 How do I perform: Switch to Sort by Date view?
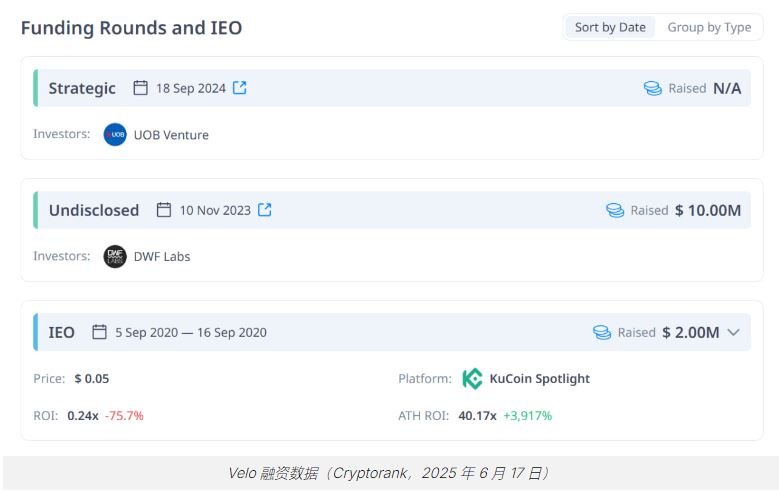pyautogui.click(x=610, y=27)
